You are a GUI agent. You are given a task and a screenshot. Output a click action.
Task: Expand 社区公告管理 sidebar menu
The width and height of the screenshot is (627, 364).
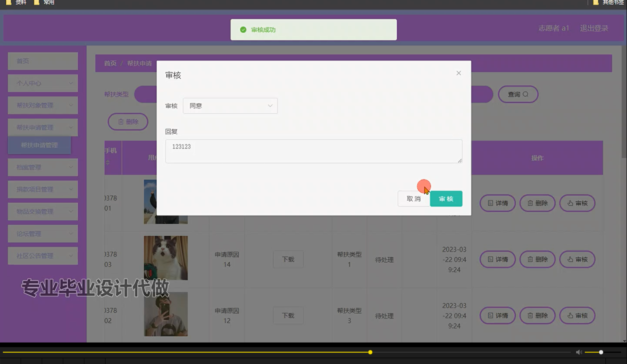click(43, 256)
